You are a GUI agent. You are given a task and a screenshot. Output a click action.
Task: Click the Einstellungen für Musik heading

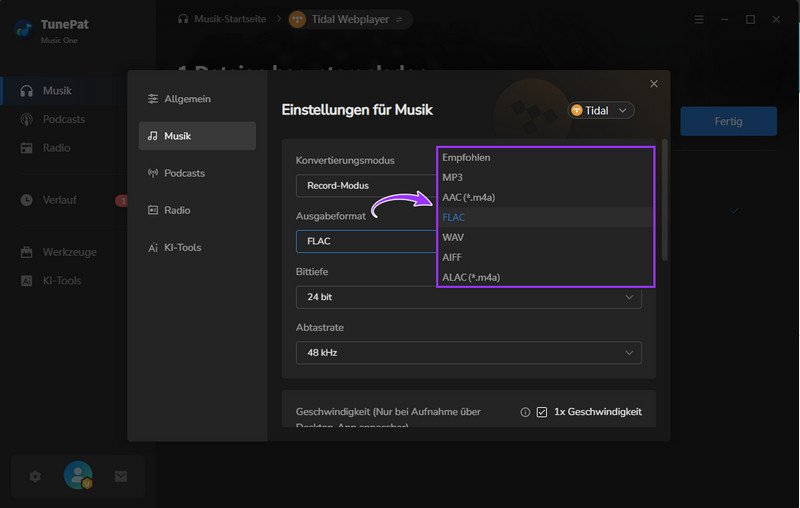coord(357,110)
